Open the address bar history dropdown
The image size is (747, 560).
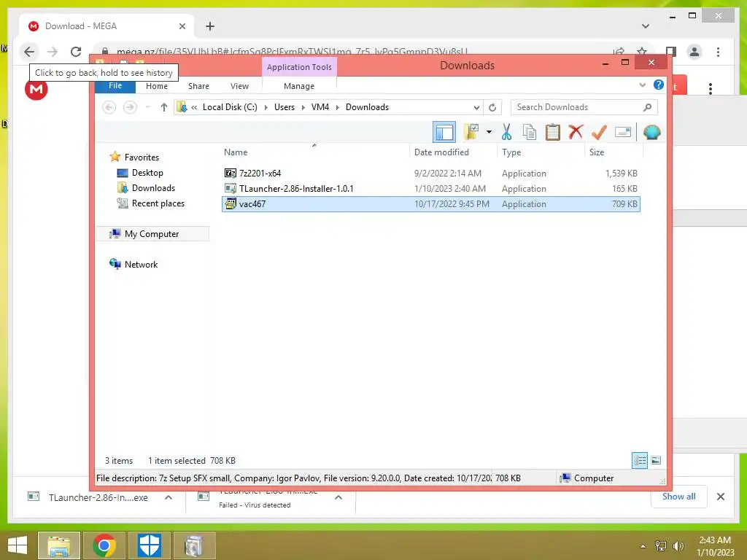pos(476,107)
